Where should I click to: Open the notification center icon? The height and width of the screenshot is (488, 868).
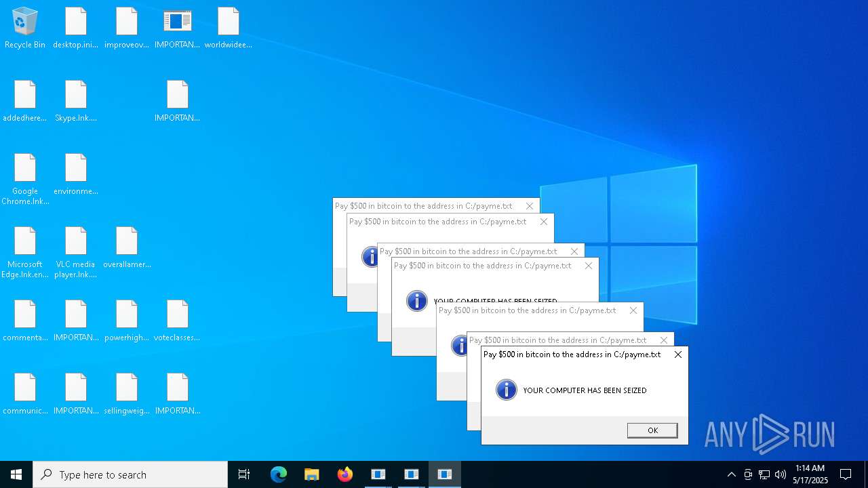click(846, 474)
